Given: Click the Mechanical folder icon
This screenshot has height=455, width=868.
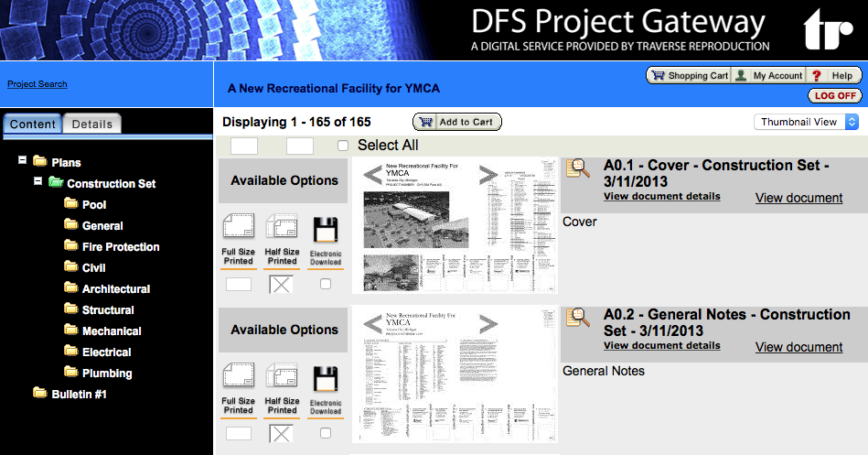Looking at the screenshot, I should click(70, 330).
